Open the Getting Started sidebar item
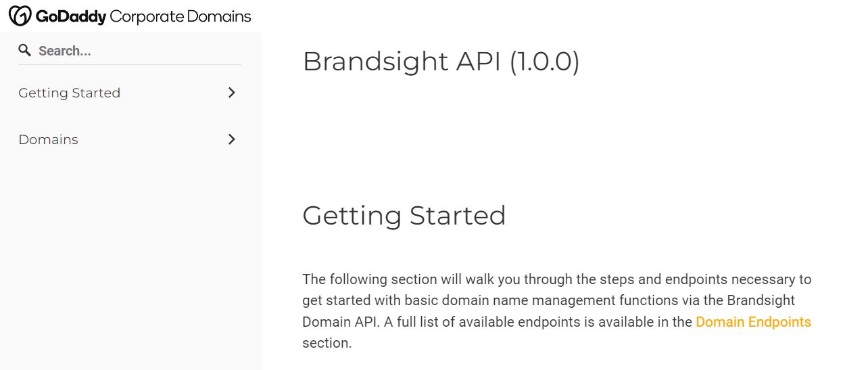Viewport: 868px width, 370px height. [x=69, y=93]
